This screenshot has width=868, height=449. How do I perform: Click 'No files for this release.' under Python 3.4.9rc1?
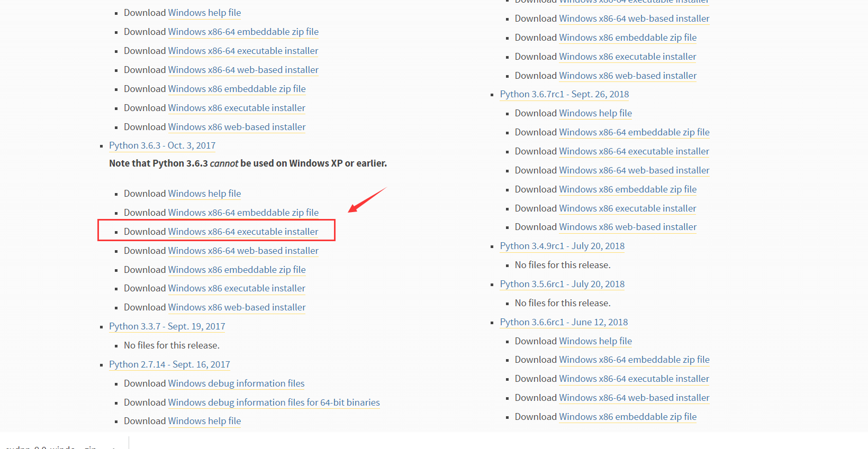click(563, 265)
